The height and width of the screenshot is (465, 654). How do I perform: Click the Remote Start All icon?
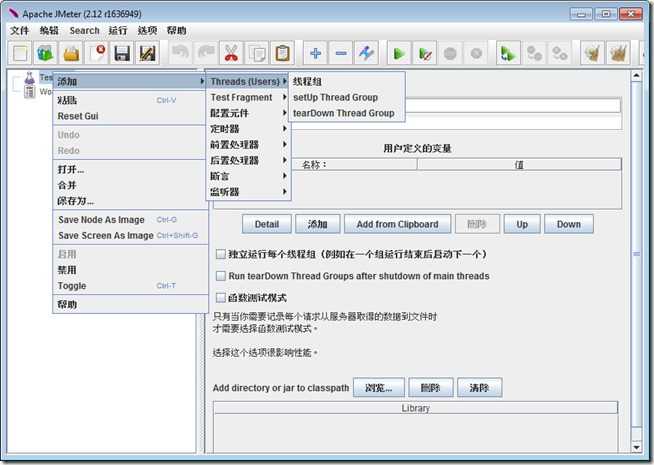pyautogui.click(x=508, y=53)
